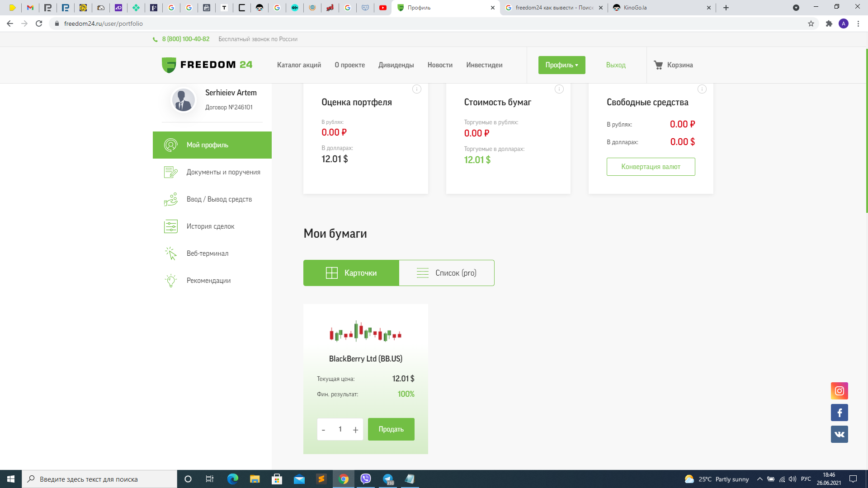Show hidden system tray icons
Screen dimensions: 868x488
(760, 479)
